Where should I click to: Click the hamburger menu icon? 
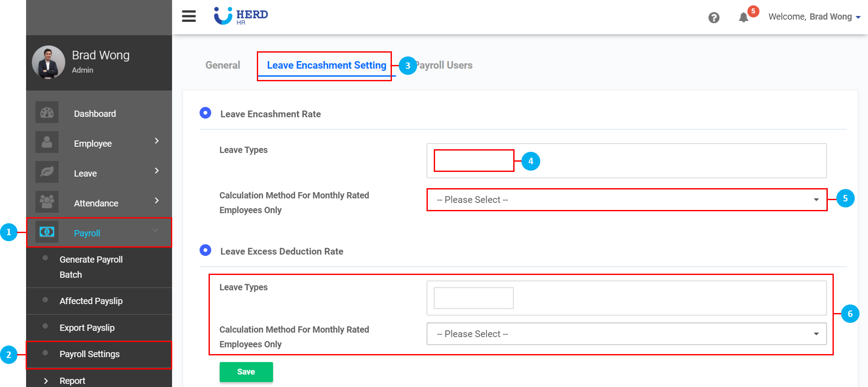point(188,16)
